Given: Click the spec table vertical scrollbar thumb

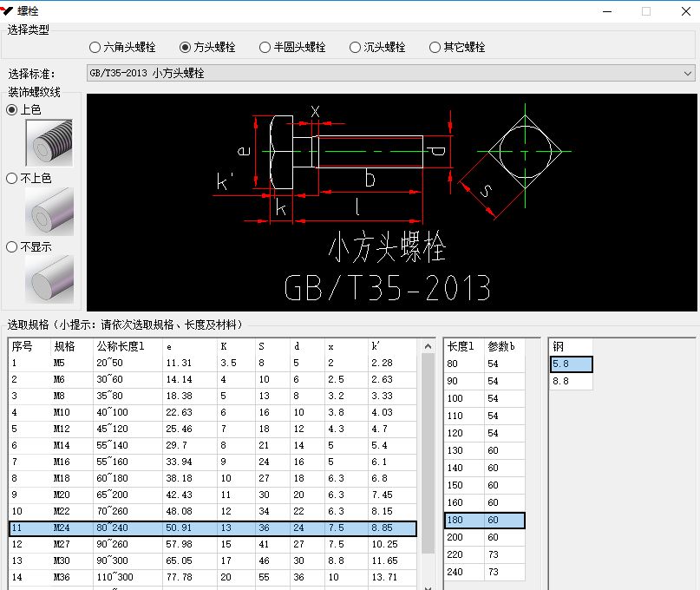Looking at the screenshot, I should tap(428, 453).
